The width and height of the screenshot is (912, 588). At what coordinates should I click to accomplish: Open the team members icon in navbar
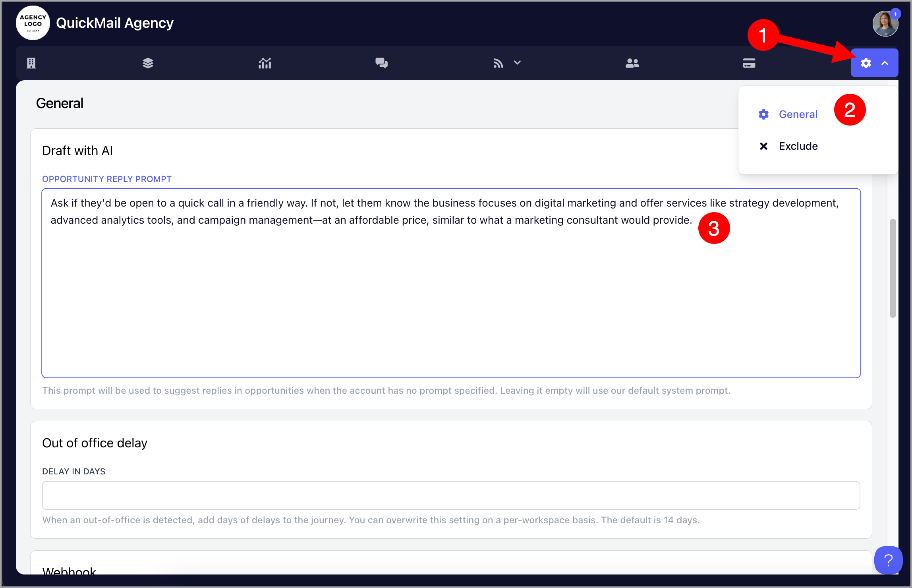tap(632, 63)
